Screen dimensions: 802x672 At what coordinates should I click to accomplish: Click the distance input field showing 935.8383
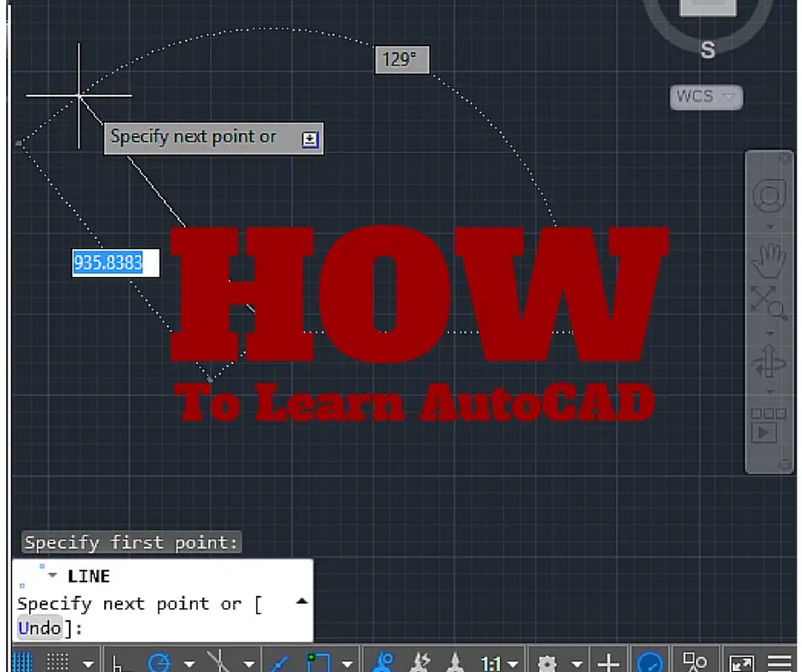coord(114,263)
